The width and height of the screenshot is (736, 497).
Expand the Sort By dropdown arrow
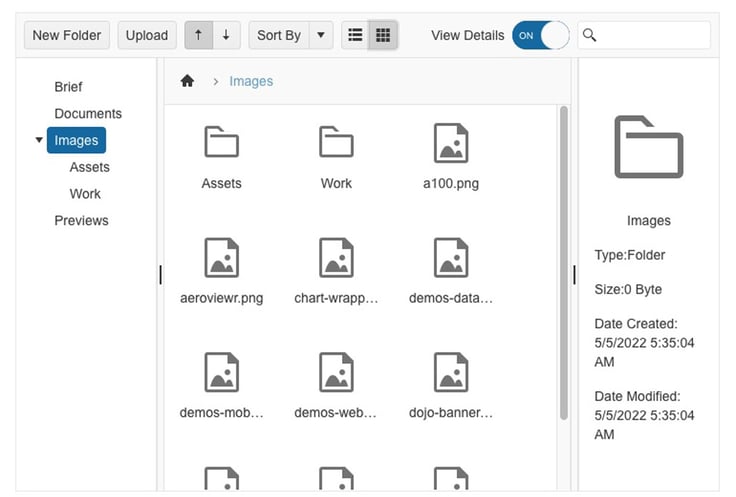(x=321, y=35)
